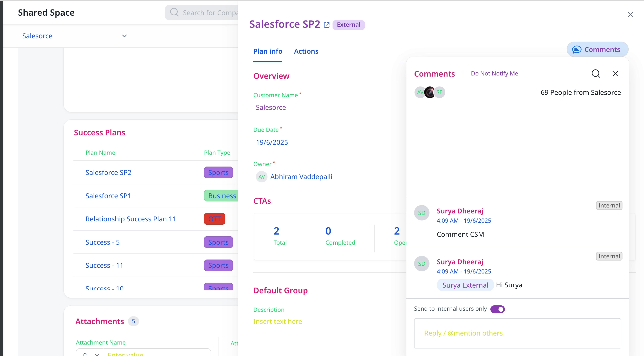The image size is (644, 356).
Task: Open the Salesforce SP1 plan
Action: click(x=108, y=196)
